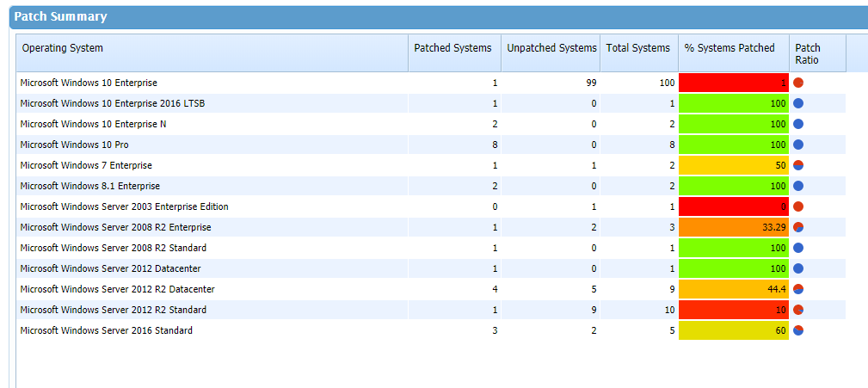Click the pie chart icon for Windows 10 Enterprise
This screenshot has width=868, height=388.
[798, 83]
